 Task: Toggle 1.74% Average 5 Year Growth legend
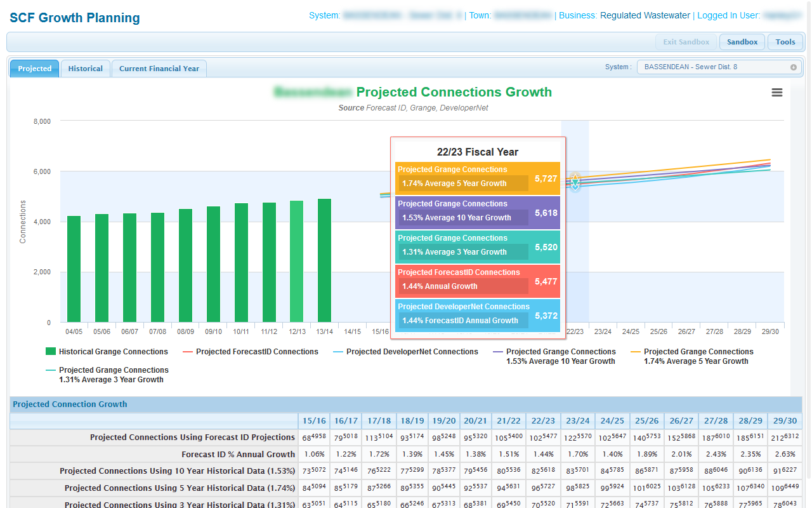pyautogui.click(x=691, y=356)
